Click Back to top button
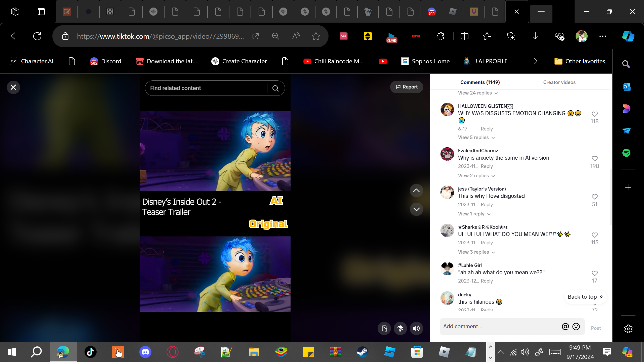The image size is (644, 362). coord(585,297)
